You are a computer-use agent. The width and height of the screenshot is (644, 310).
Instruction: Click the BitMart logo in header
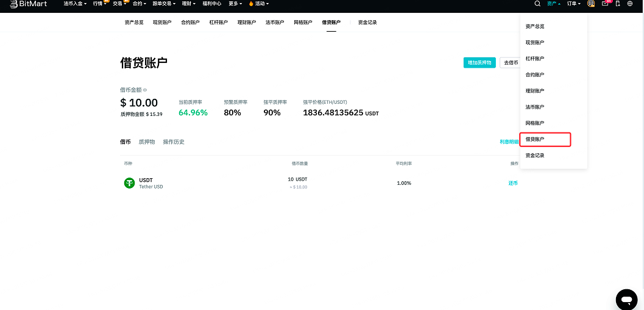tap(27, 4)
